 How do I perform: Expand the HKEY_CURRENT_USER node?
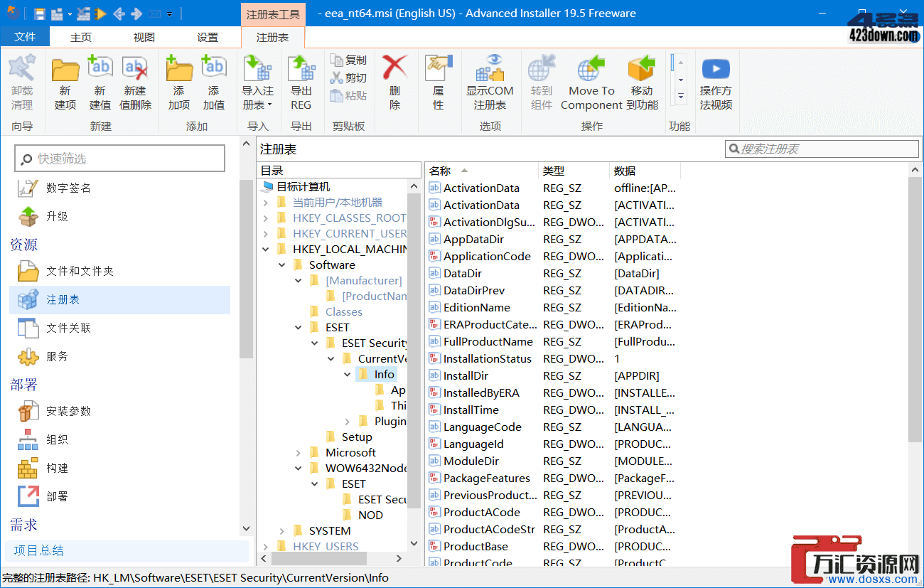[x=266, y=234]
